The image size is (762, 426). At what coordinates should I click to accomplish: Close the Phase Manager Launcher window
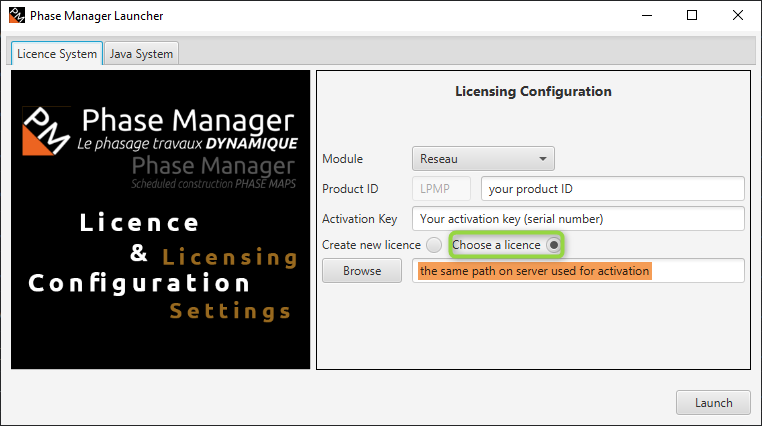pos(738,16)
